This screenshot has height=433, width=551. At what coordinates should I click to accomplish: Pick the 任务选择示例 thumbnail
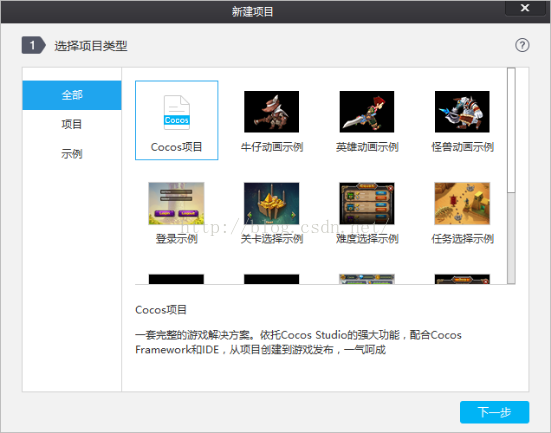(462, 203)
